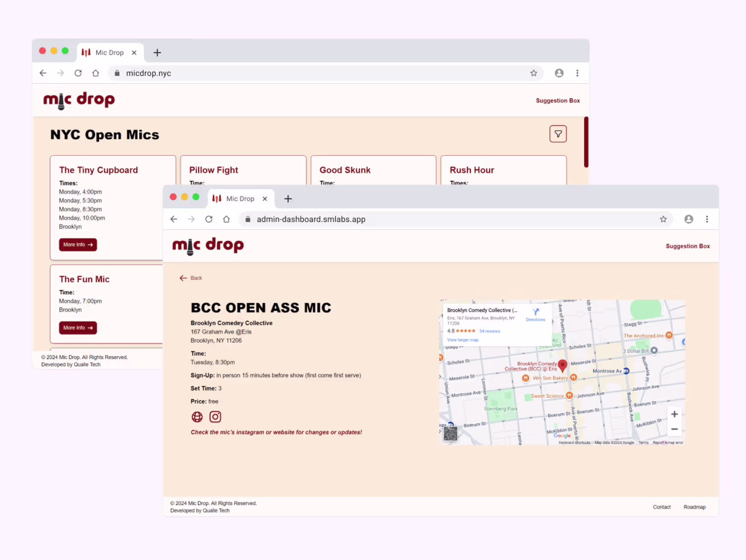Bookmark admin-dashboard page with the star icon
Image resolution: width=746 pixels, height=560 pixels.
(663, 219)
